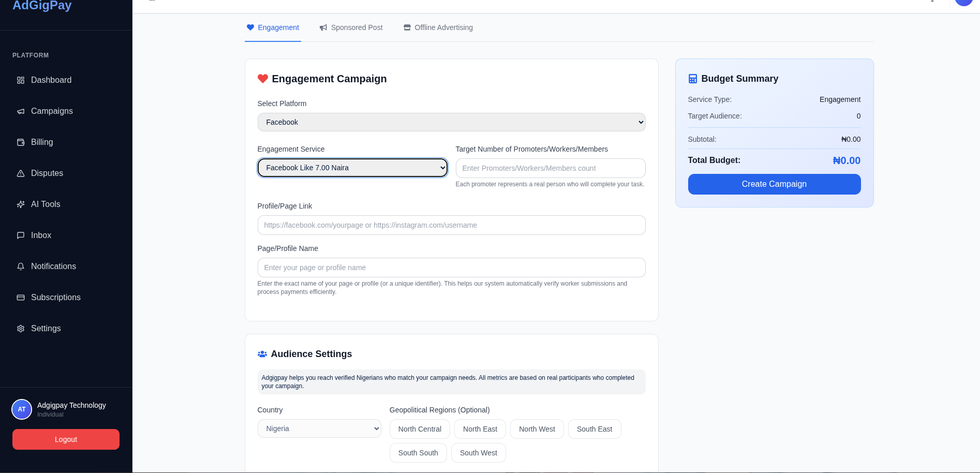The height and width of the screenshot is (473, 980).
Task: Click the Target Audience label
Action: point(715,116)
